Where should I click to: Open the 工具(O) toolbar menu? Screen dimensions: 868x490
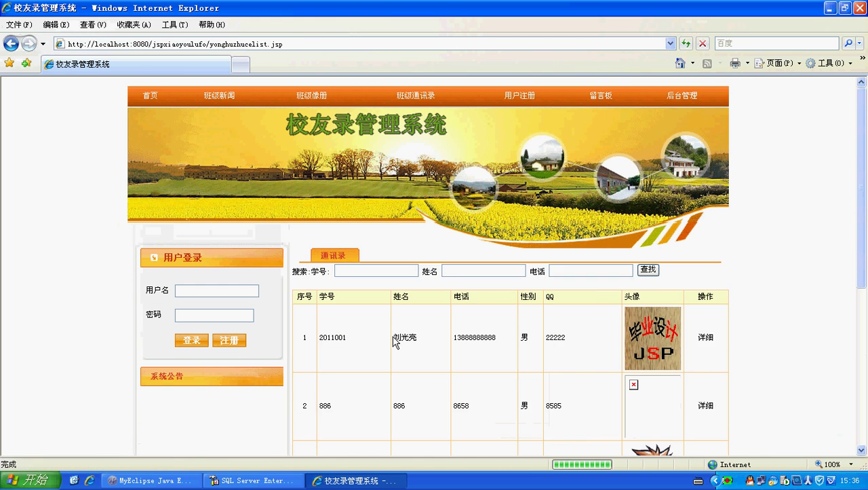pos(828,63)
